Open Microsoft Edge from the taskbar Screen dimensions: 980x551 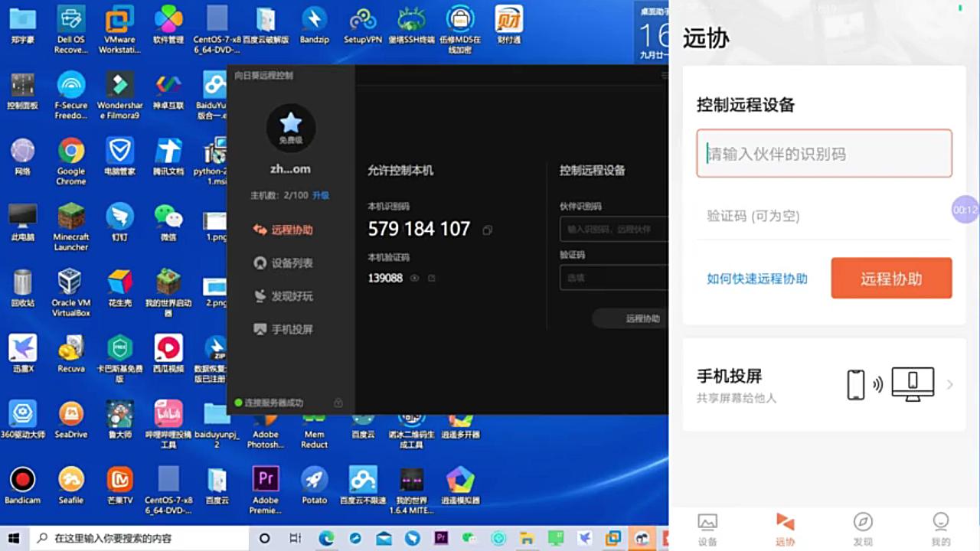click(327, 538)
